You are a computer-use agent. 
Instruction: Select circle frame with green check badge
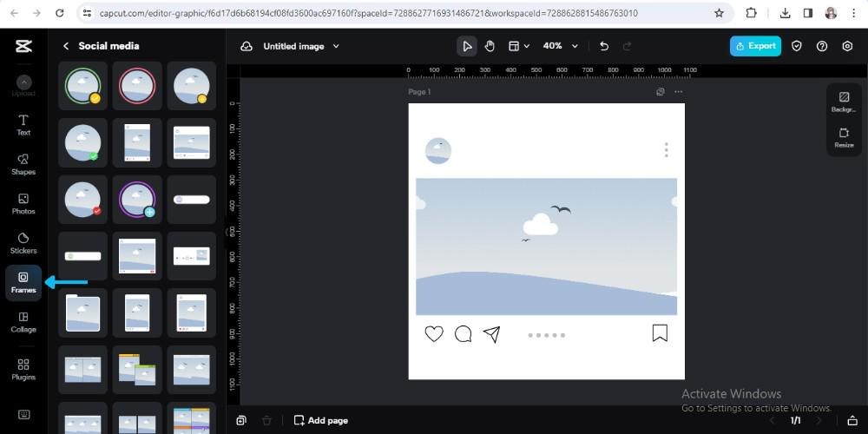tap(82, 142)
